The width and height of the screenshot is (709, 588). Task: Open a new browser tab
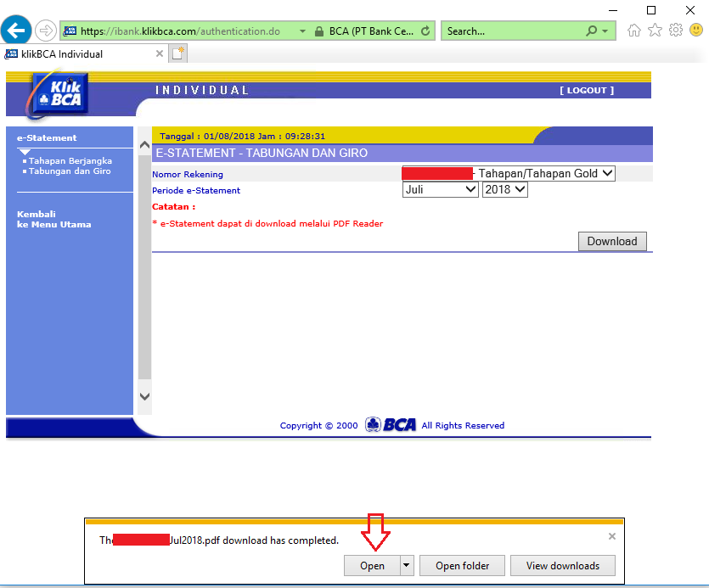tap(177, 53)
